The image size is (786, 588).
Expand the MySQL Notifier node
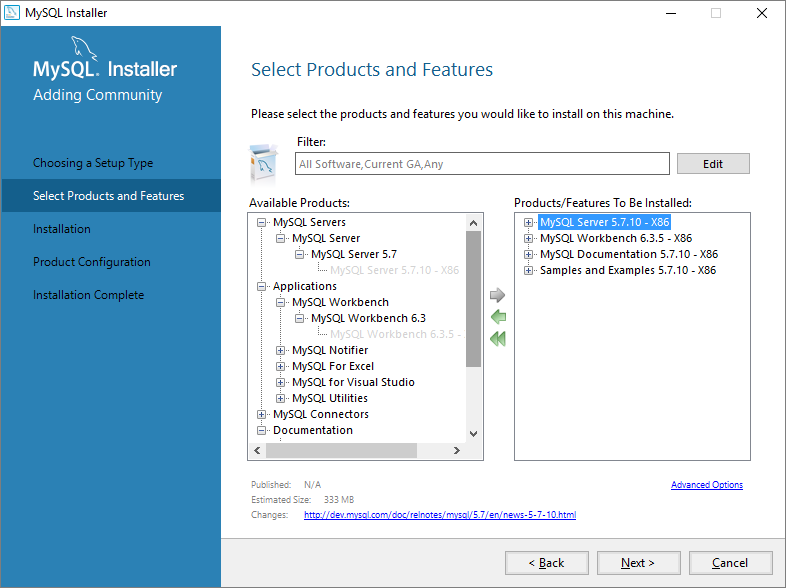pos(280,350)
